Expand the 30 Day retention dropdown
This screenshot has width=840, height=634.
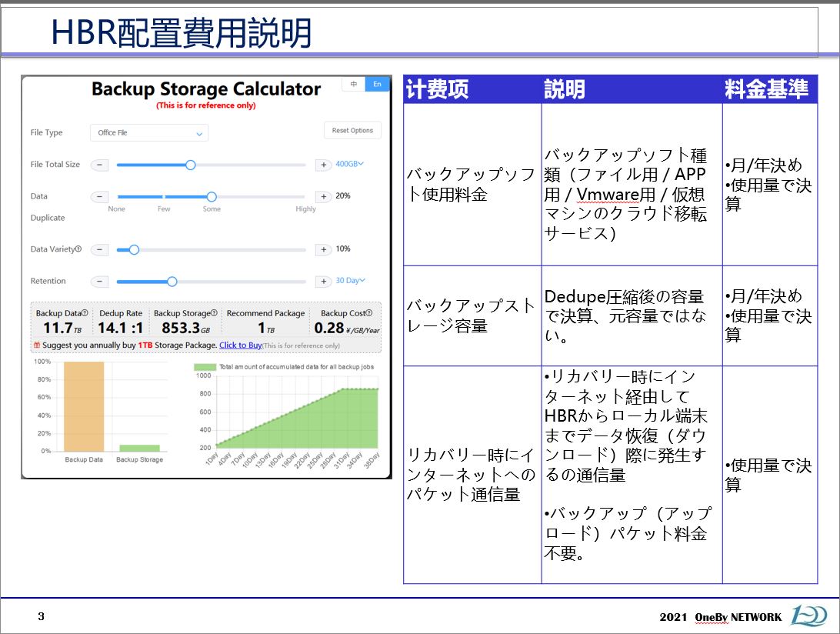point(350,280)
